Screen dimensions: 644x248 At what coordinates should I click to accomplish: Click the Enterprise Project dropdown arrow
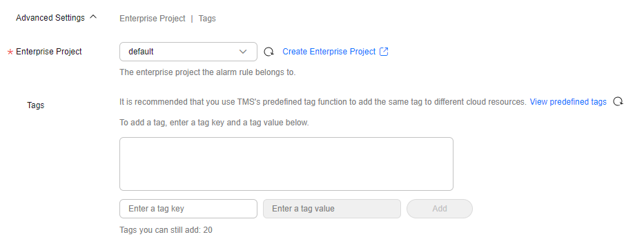tap(243, 52)
